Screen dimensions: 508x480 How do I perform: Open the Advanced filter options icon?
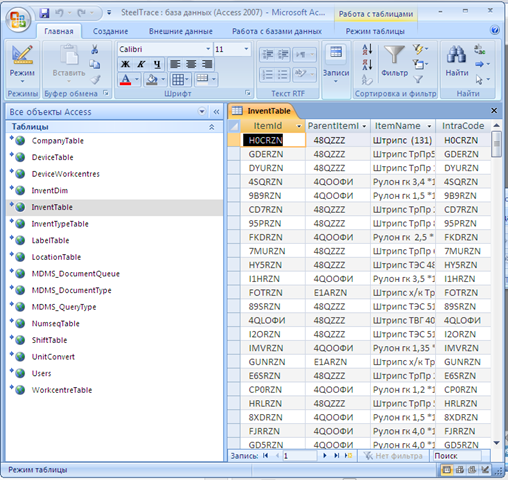tap(420, 64)
